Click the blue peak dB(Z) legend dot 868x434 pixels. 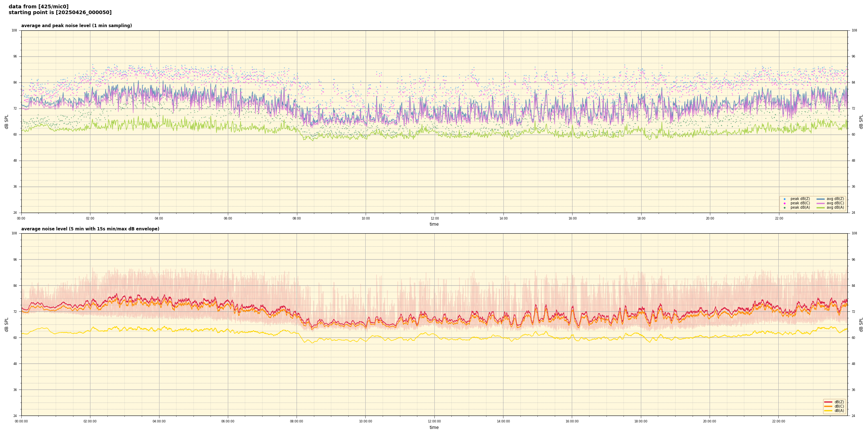[784, 199]
